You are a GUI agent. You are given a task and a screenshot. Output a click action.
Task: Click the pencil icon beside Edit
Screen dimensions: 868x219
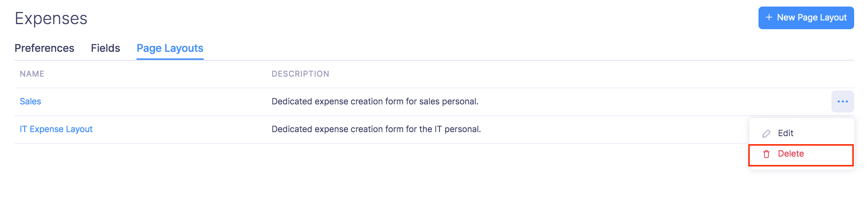[x=766, y=134]
